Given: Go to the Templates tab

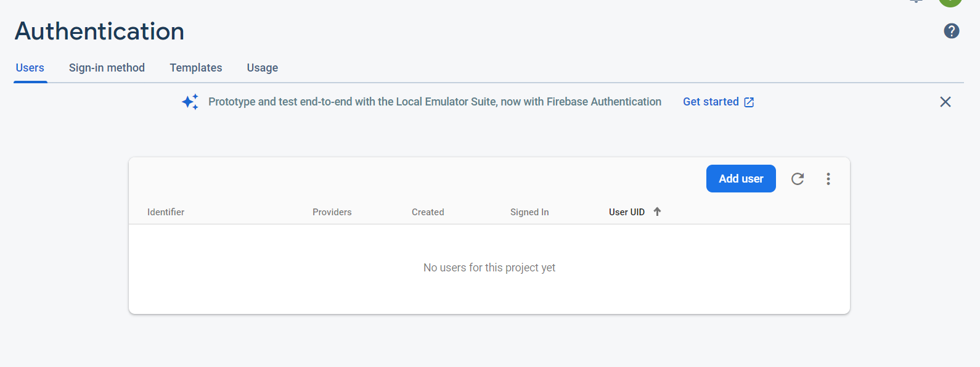Looking at the screenshot, I should 196,68.
